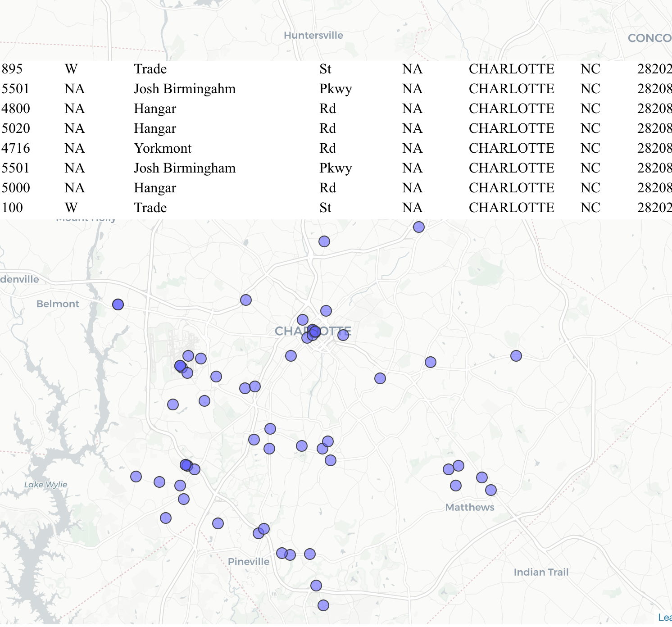The height and width of the screenshot is (627, 672).
Task: Click 'Pkwy' in the Josh Birmingahm row
Action: (336, 89)
